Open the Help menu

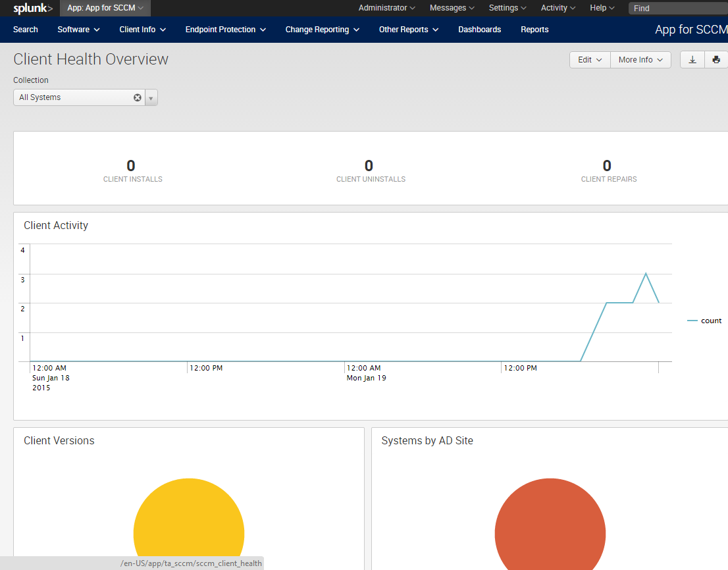[x=602, y=8]
